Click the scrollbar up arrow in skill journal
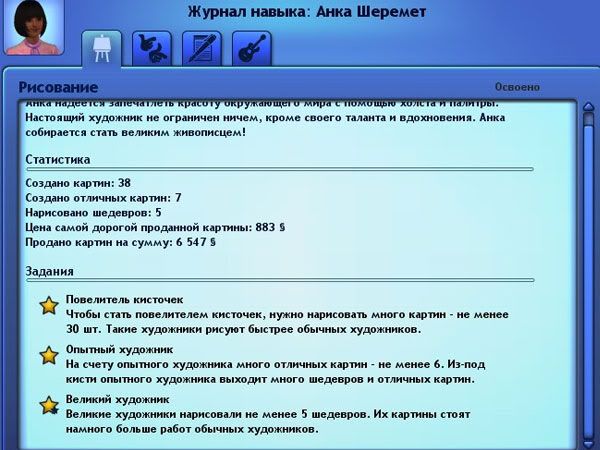Viewport: 600px width, 450px height. (589, 107)
